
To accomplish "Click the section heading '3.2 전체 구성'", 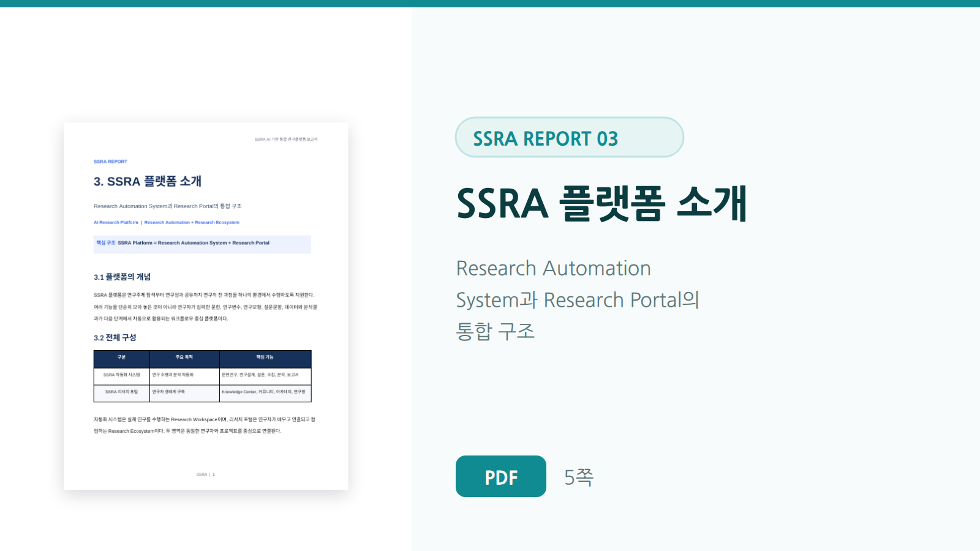I will click(x=115, y=337).
